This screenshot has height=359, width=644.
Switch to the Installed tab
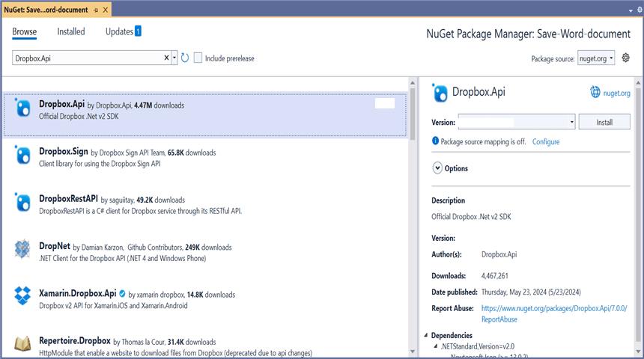point(71,31)
